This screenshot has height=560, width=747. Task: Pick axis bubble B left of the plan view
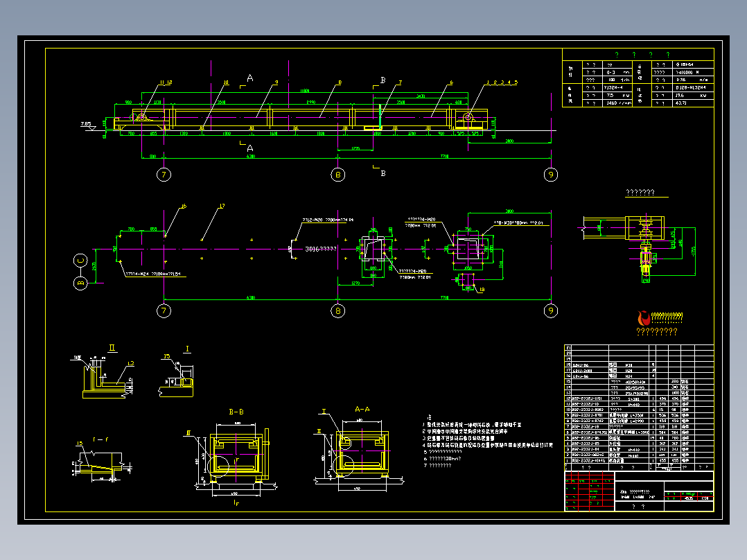80,283
